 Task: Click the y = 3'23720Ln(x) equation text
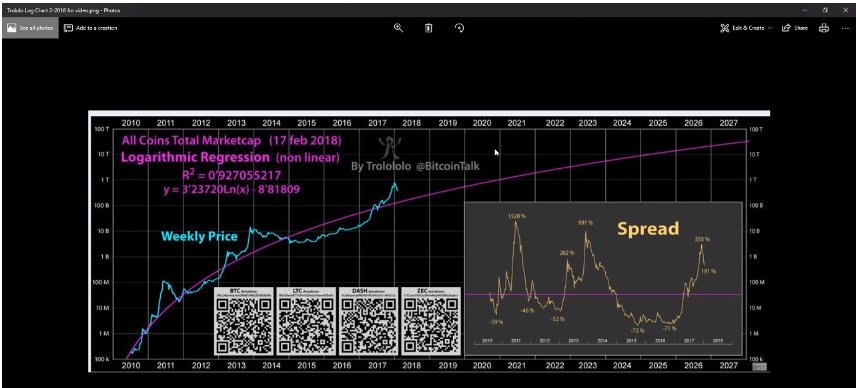(x=231, y=190)
